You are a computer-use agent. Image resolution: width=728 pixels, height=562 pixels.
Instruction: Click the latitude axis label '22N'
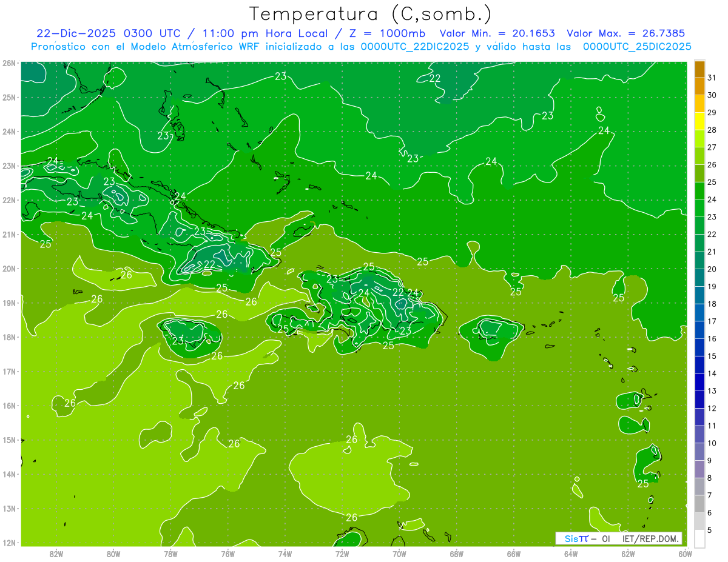coord(8,200)
